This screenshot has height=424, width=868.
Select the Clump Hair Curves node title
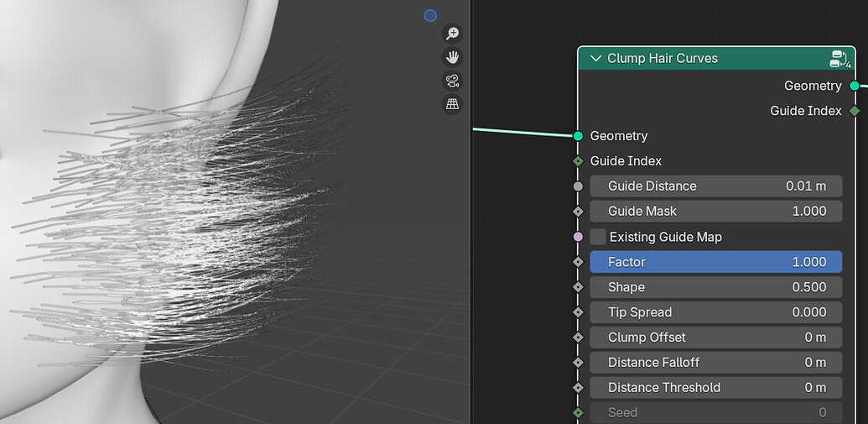[662, 59]
